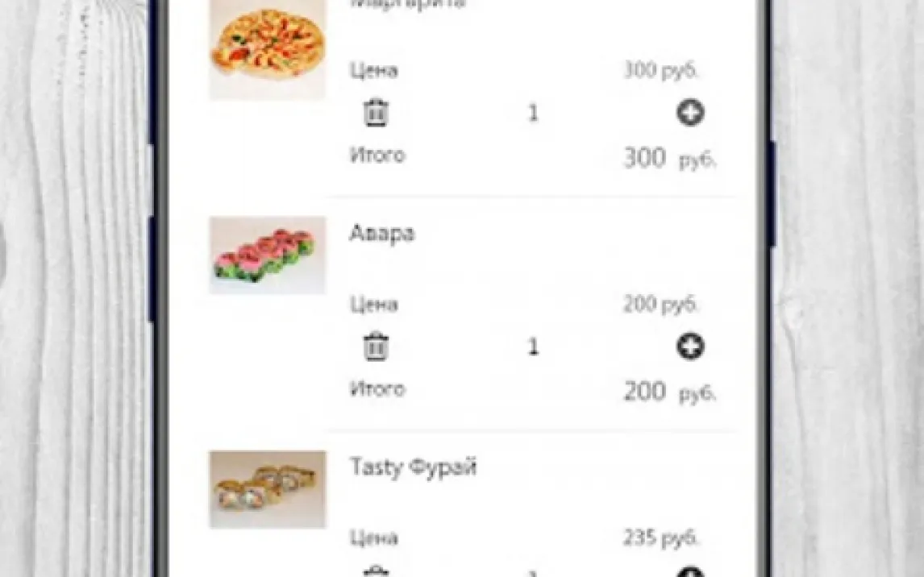Click the quantity number for Авара
Viewport: 924px width, 577px height.
(x=533, y=347)
